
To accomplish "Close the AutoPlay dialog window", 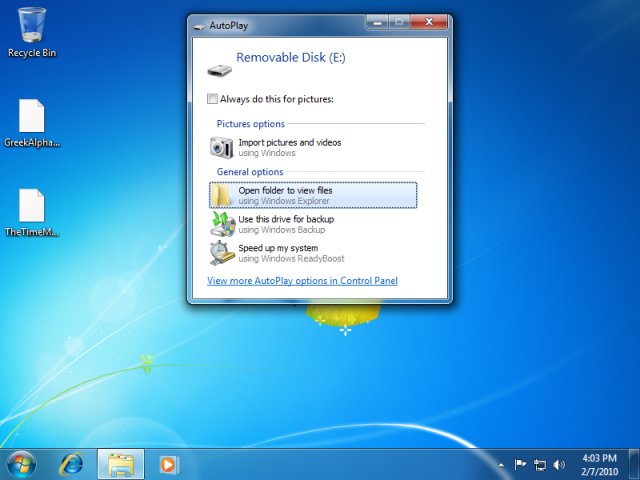I will (x=430, y=21).
